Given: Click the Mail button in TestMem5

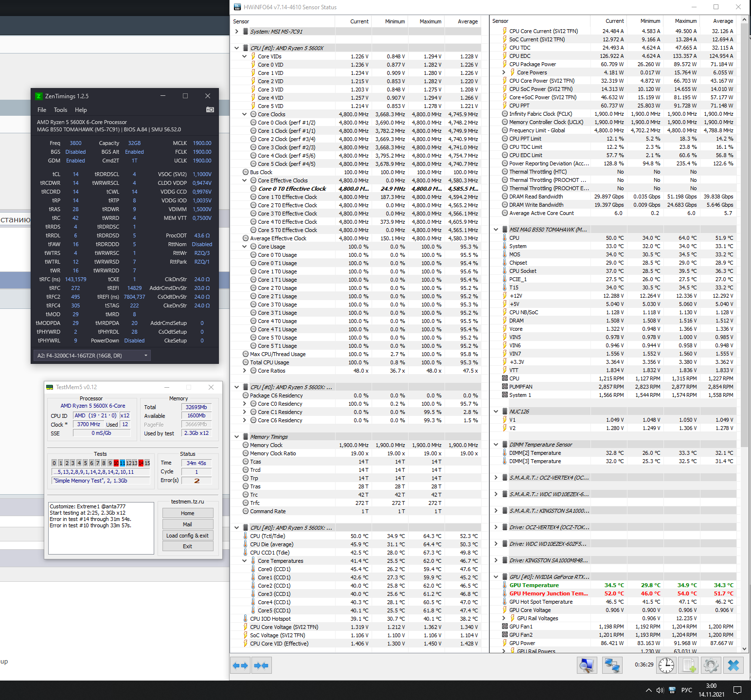Looking at the screenshot, I should tap(187, 524).
